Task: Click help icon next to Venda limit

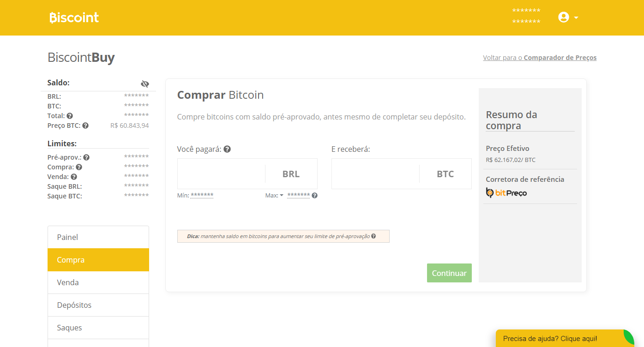Action: pos(74,177)
